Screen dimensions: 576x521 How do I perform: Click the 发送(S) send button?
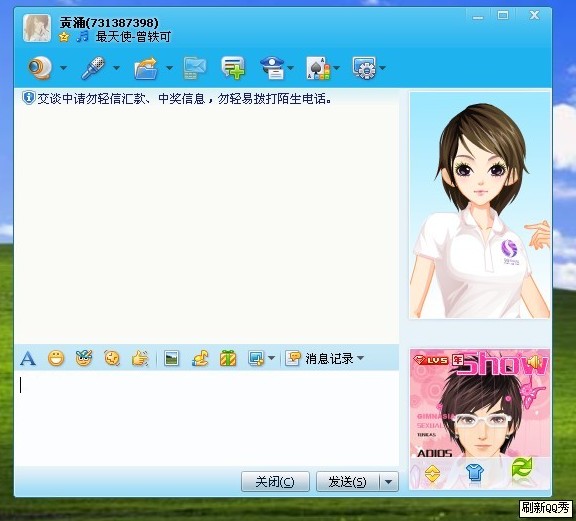tap(348, 482)
